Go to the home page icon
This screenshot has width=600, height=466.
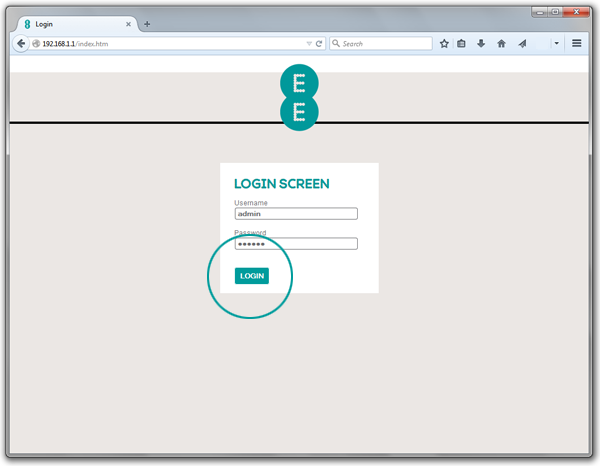tap(501, 44)
